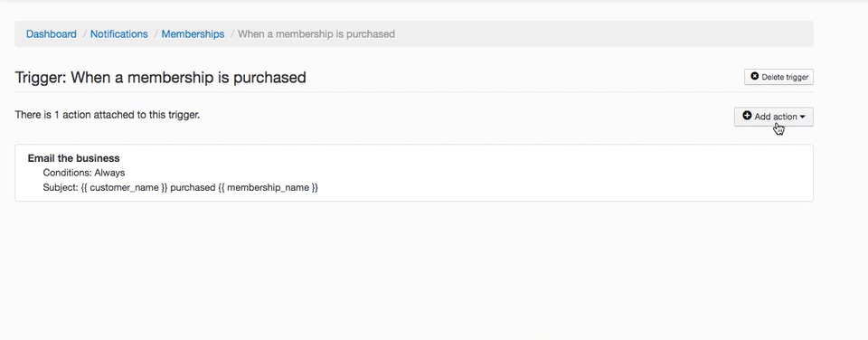Delete this trigger with the Delete trigger button

(778, 77)
